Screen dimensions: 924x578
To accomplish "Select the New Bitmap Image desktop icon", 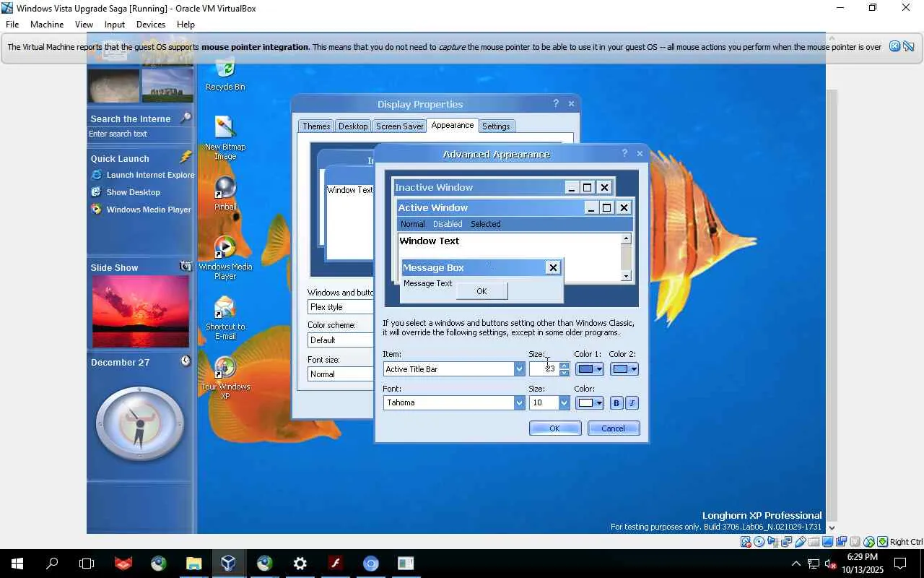I will 225,137.
